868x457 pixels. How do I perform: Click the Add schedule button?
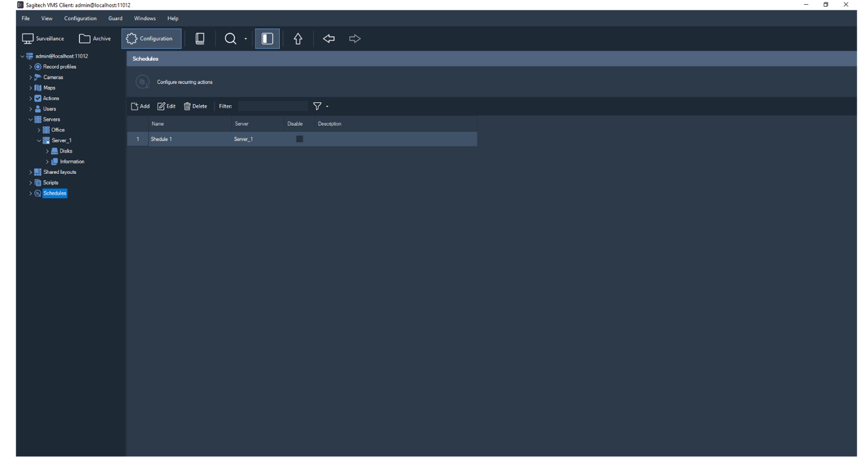[x=141, y=106]
